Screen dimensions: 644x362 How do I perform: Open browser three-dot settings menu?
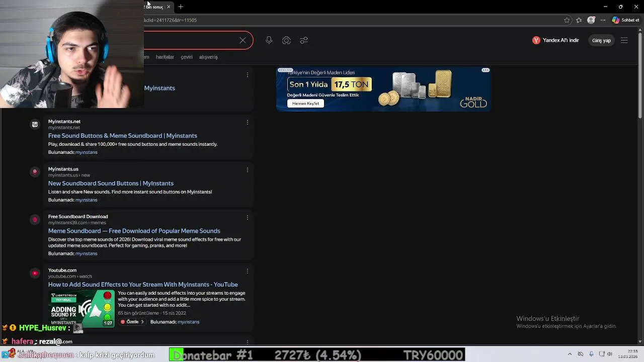(603, 20)
